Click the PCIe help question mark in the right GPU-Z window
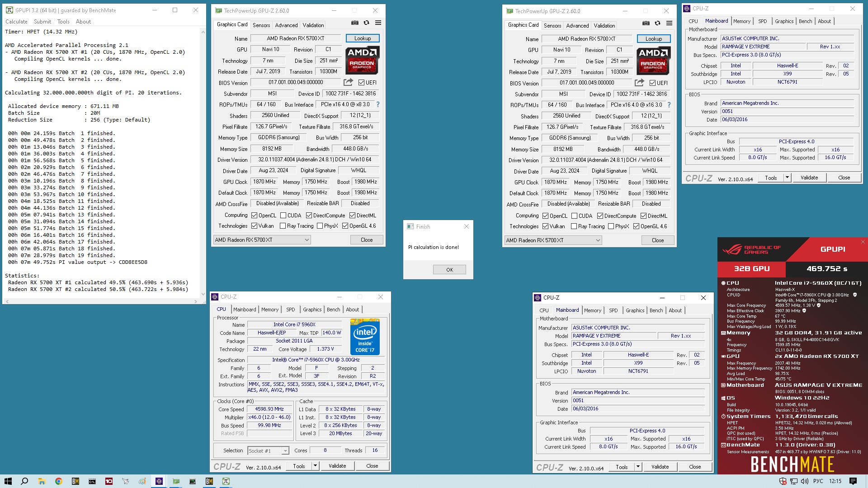 coord(669,105)
